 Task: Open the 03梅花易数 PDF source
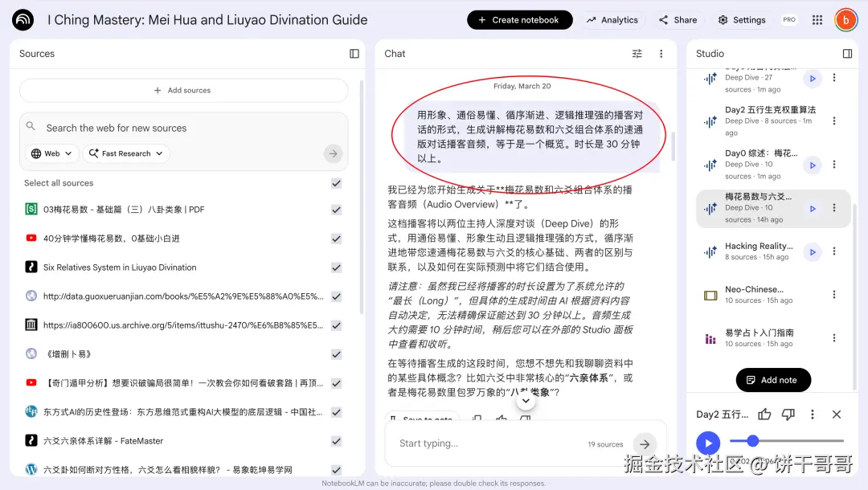tap(124, 210)
